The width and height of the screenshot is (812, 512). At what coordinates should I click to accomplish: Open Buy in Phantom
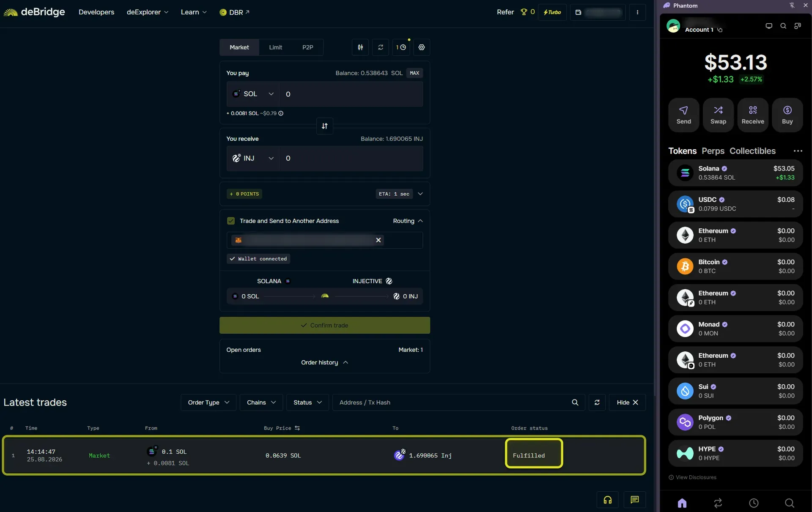[787, 115]
